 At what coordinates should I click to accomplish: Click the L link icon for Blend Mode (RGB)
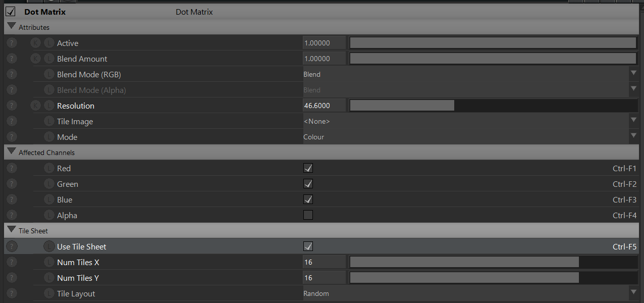tap(49, 74)
